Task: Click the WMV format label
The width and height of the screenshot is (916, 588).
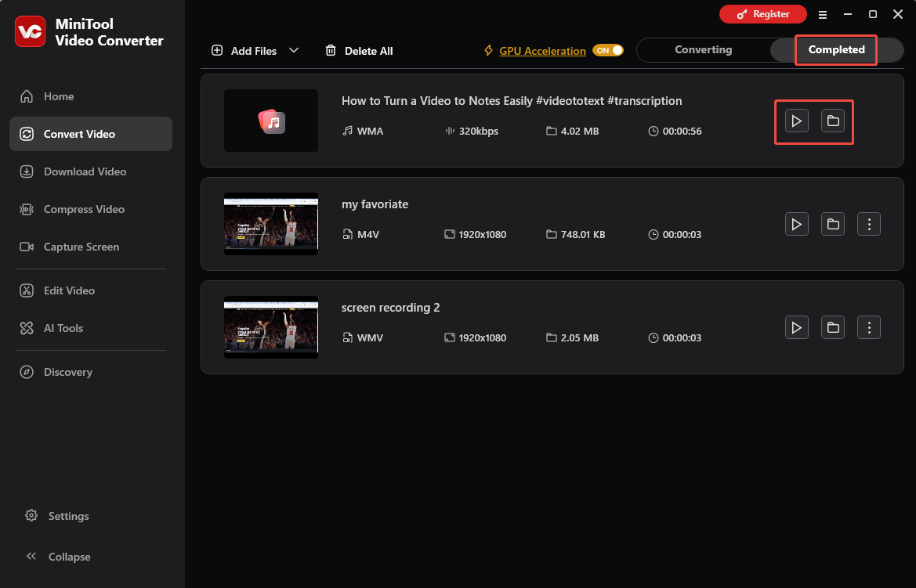Action: [x=370, y=338]
